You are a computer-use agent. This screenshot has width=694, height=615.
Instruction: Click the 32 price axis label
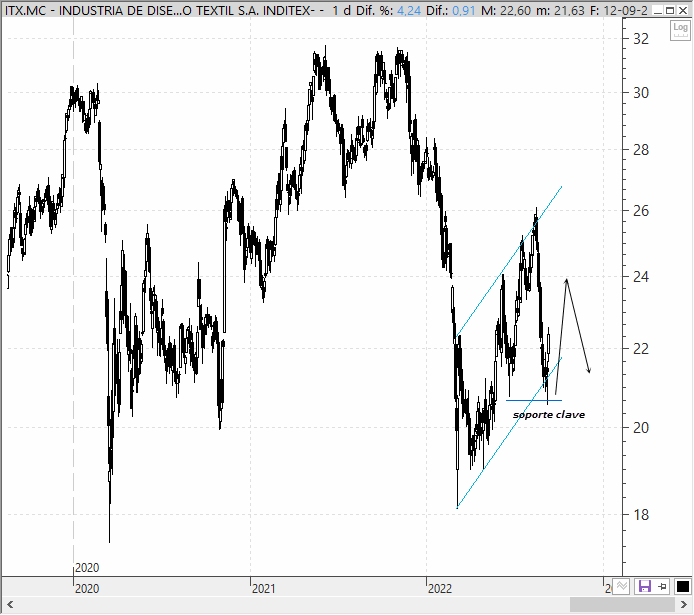coord(641,39)
